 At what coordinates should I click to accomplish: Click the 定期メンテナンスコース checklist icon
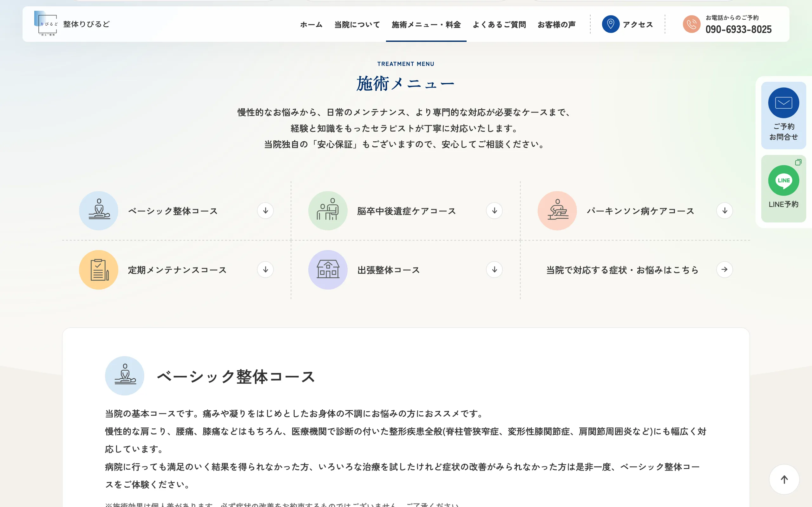98,270
